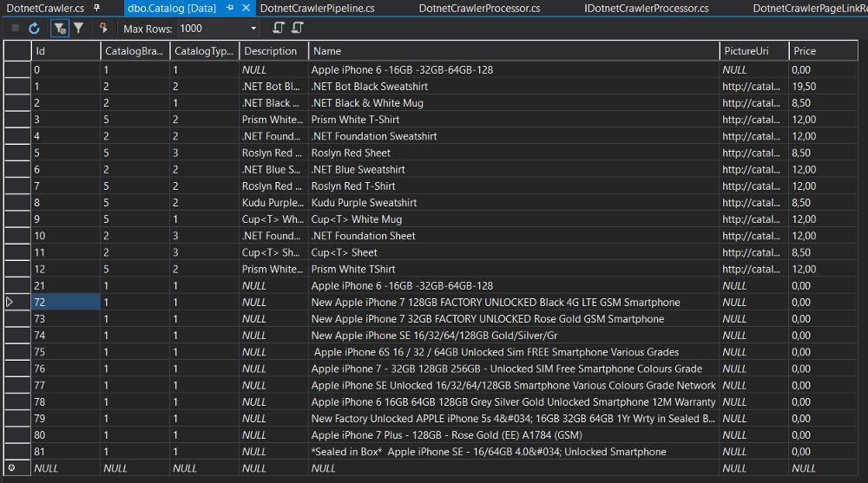Sort by the Id column header

pos(65,51)
